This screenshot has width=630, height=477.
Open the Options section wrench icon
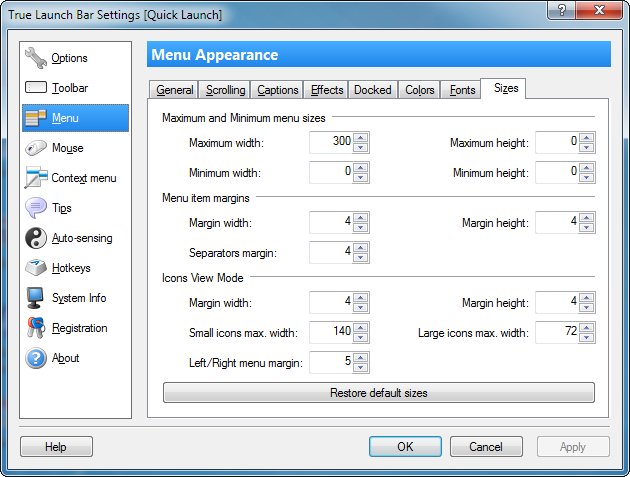point(36,58)
